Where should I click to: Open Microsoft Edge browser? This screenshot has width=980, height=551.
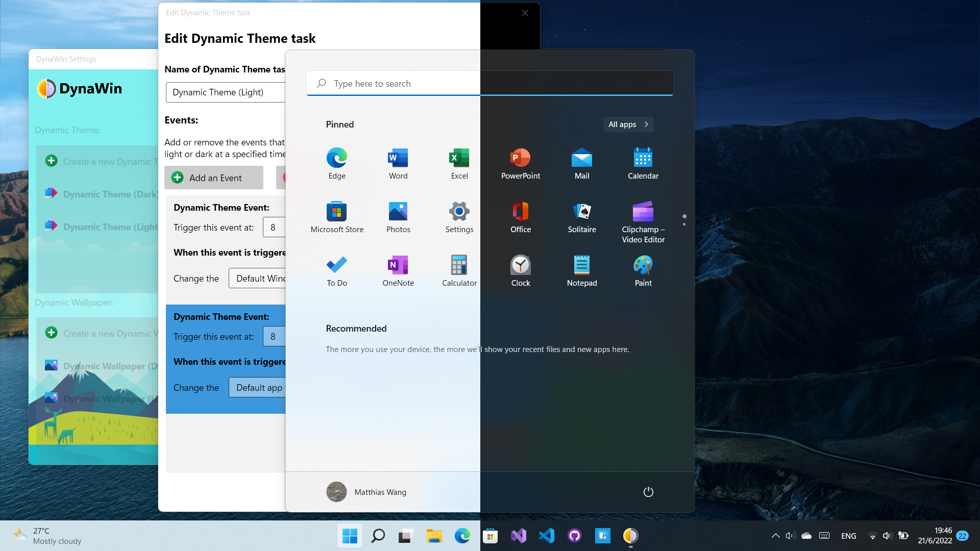[x=336, y=158]
